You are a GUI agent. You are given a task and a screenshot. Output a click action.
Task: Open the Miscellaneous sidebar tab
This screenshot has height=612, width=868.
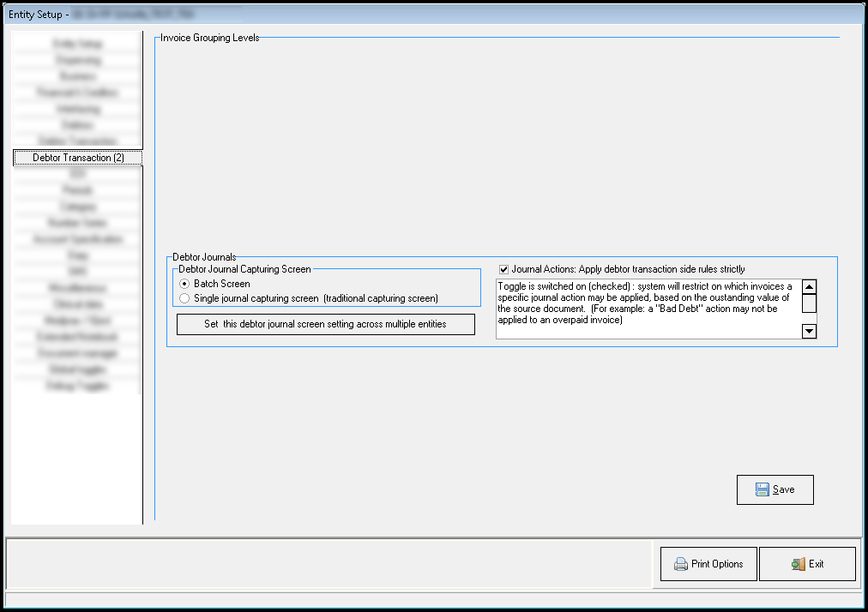click(x=78, y=288)
